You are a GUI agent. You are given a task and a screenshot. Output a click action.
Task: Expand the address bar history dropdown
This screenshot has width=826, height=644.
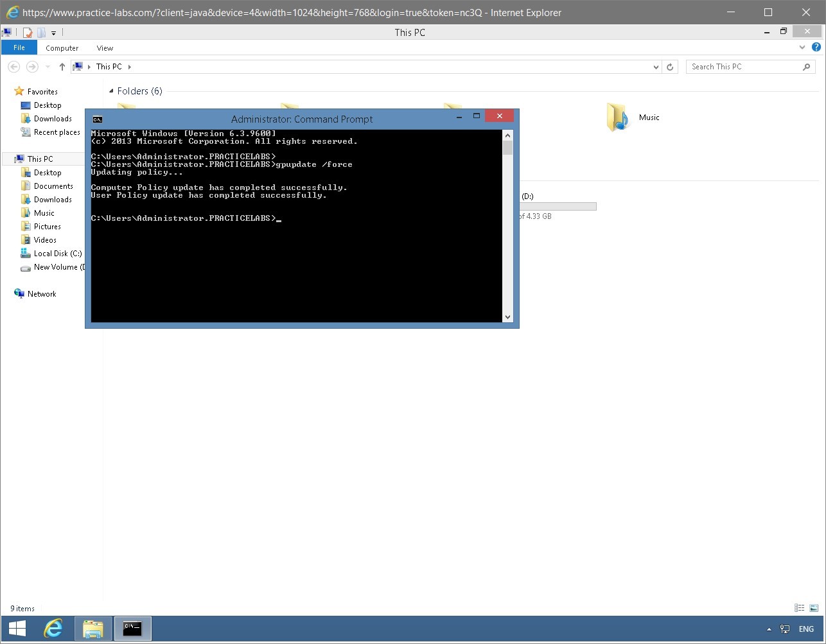pos(655,66)
